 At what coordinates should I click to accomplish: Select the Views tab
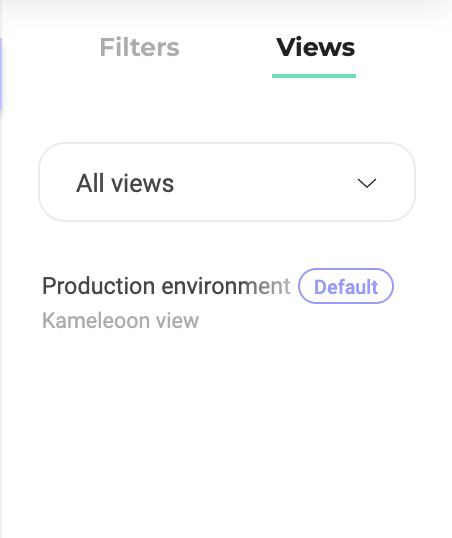315,47
